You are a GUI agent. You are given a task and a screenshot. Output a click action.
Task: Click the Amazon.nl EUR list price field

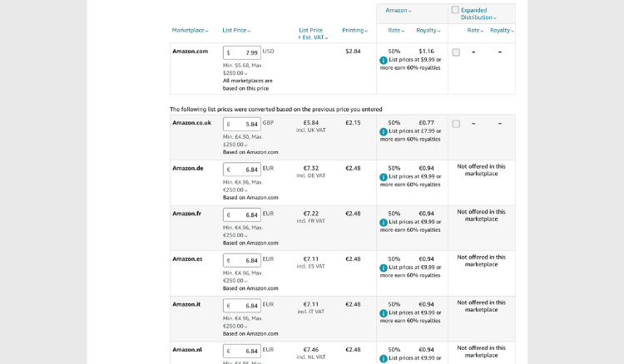242,351
